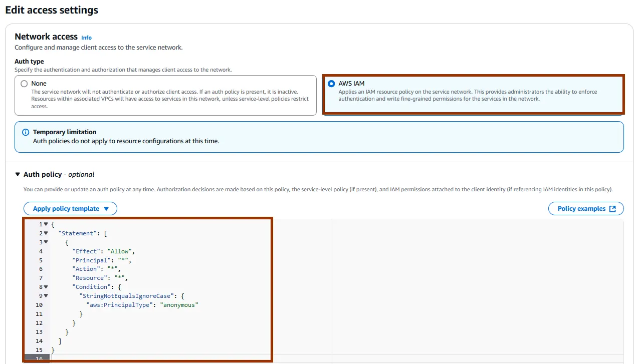Select the None auth type radio button
Viewport: 640px width, 364px height.
[24, 84]
